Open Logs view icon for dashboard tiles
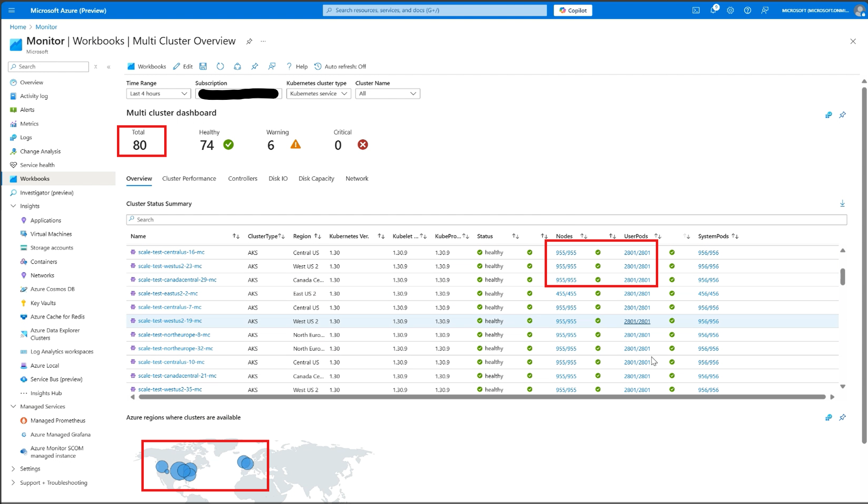868x504 pixels. [x=828, y=115]
